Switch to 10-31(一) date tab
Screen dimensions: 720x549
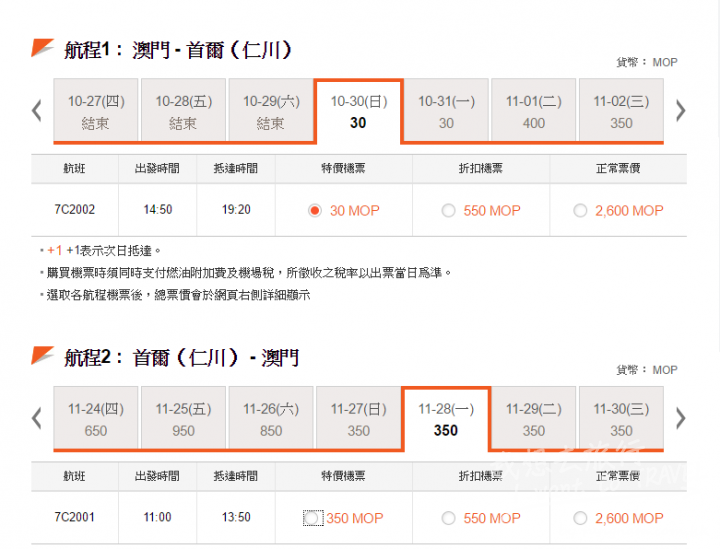pos(446,111)
